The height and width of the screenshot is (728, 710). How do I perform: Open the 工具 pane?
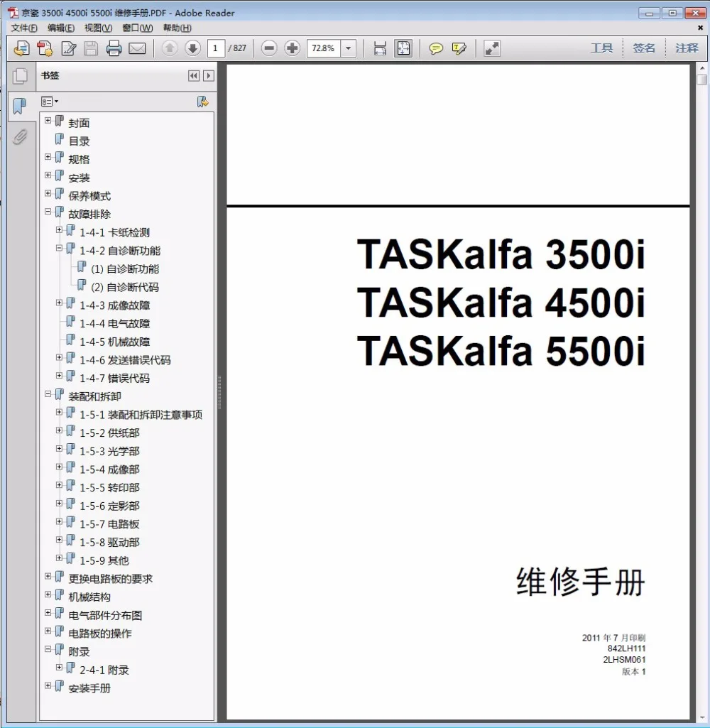(x=601, y=48)
